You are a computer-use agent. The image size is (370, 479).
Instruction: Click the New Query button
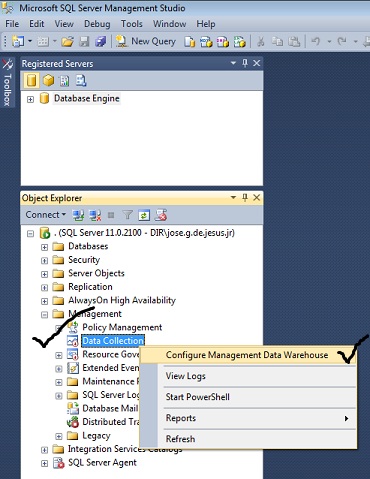(146, 41)
